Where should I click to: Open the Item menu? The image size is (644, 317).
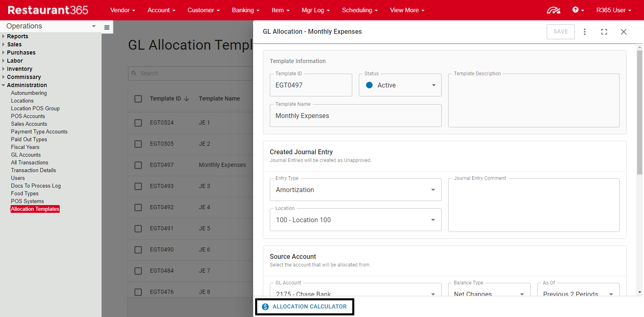(x=281, y=10)
